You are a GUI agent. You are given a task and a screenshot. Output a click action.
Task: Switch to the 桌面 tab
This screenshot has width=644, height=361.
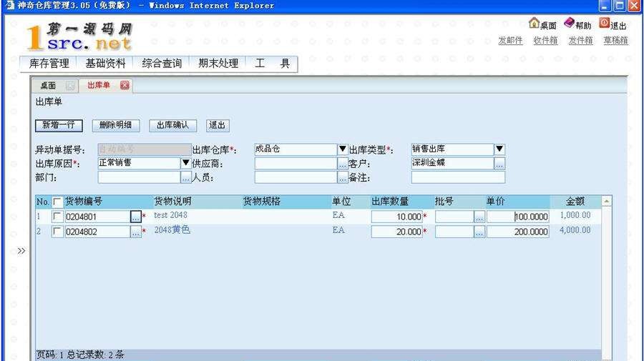[48, 86]
